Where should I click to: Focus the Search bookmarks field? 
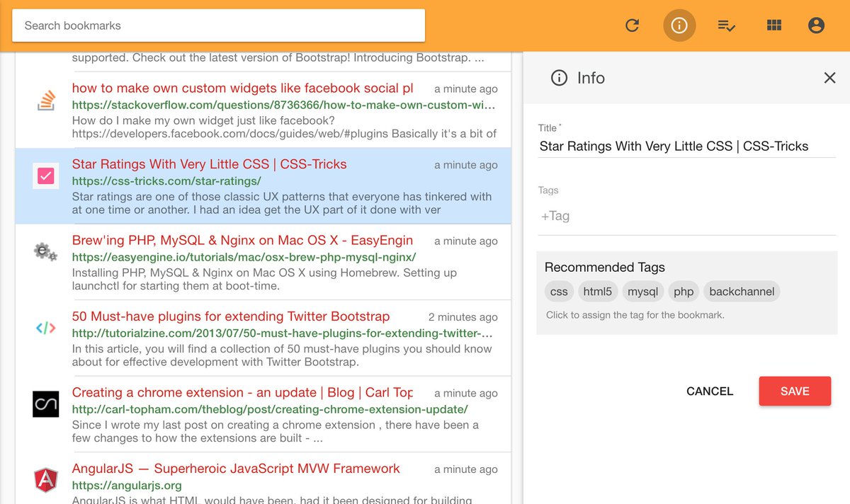point(218,25)
